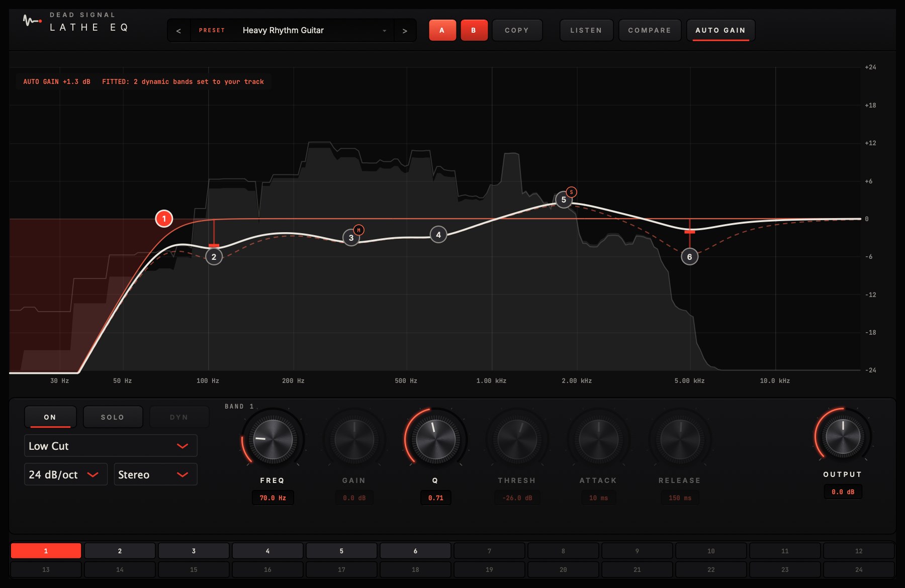Screen dimensions: 905x588
Task: Select EQ band node 2 on the curve
Action: 214,257
